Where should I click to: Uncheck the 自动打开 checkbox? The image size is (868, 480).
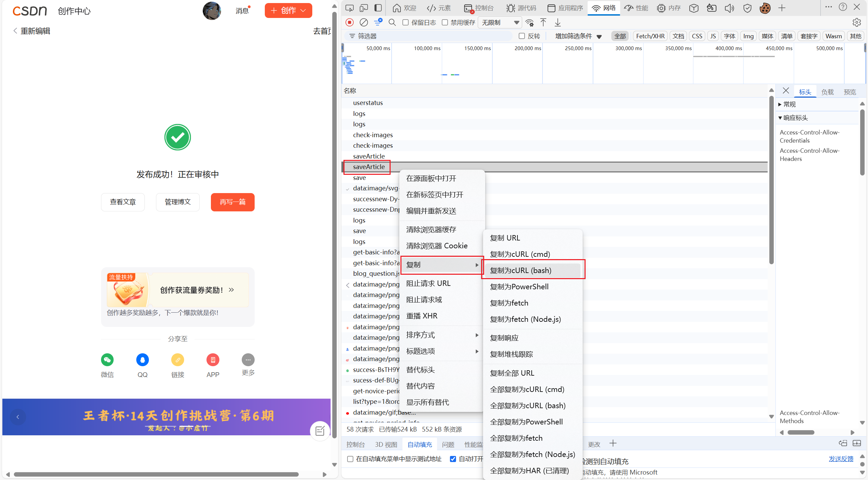click(453, 459)
